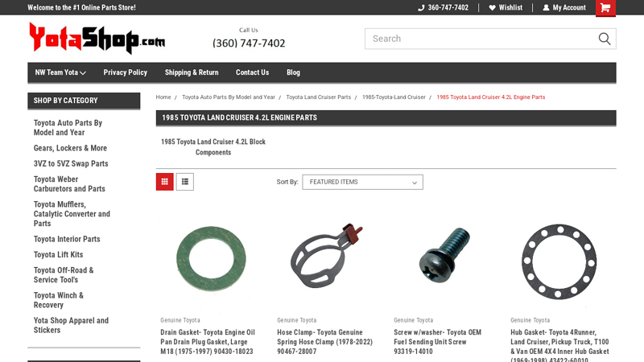Screen dimensions: 644x362
Task: Expand the NW Team Yota menu
Action: tap(60, 72)
